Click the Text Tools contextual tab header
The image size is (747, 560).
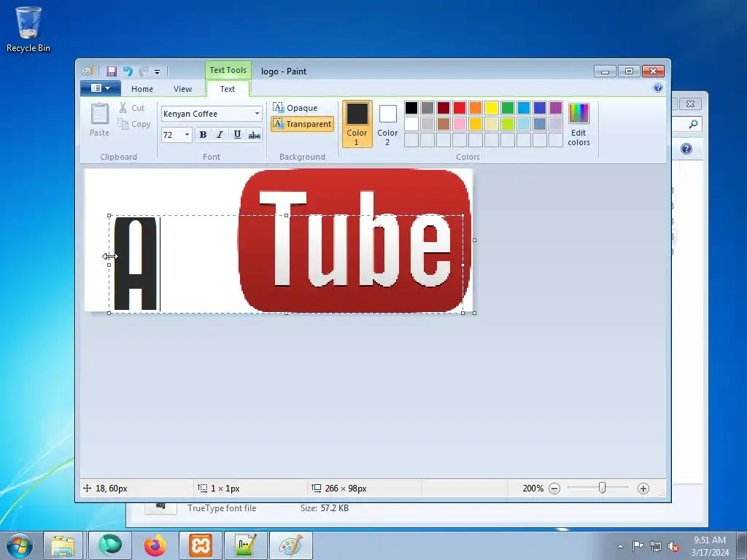[x=228, y=70]
